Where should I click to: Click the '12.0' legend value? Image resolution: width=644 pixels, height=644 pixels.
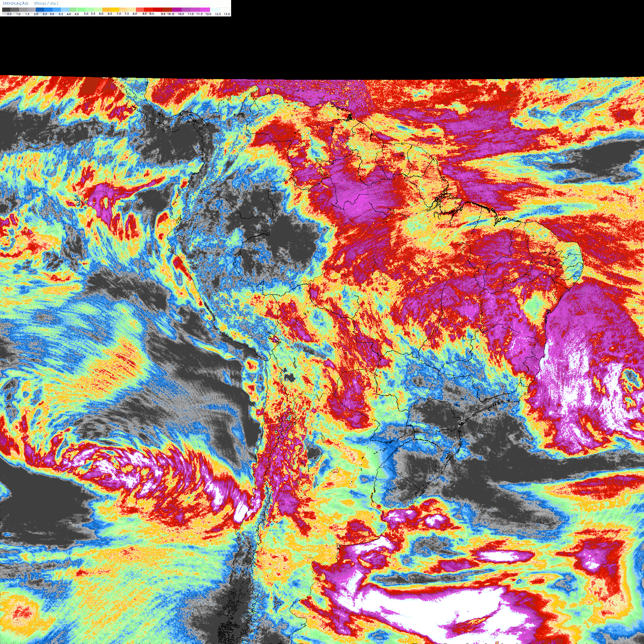coord(208,14)
